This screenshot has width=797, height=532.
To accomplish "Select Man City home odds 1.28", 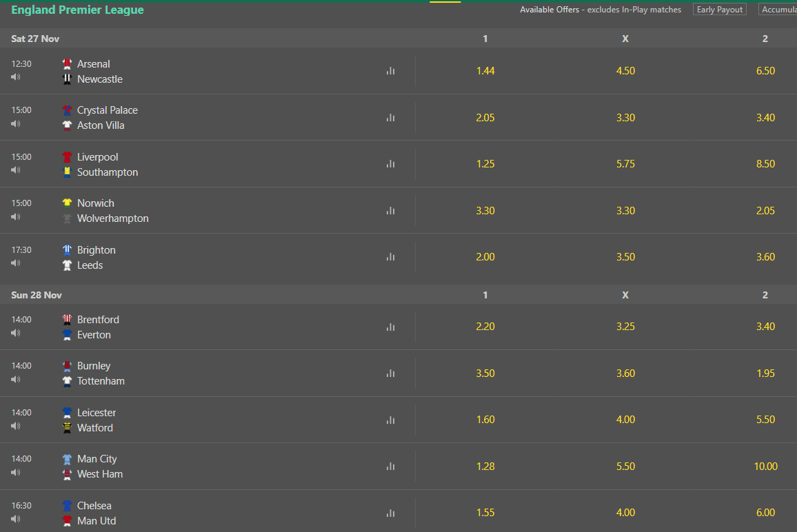I will pos(485,466).
